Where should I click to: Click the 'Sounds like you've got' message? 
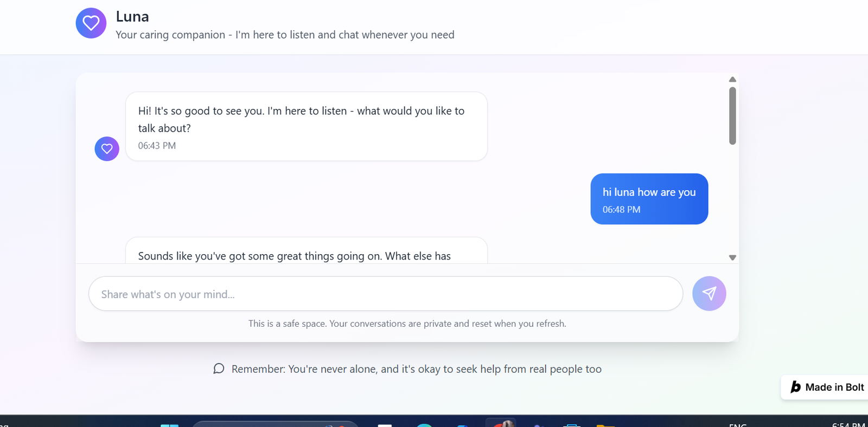[294, 256]
